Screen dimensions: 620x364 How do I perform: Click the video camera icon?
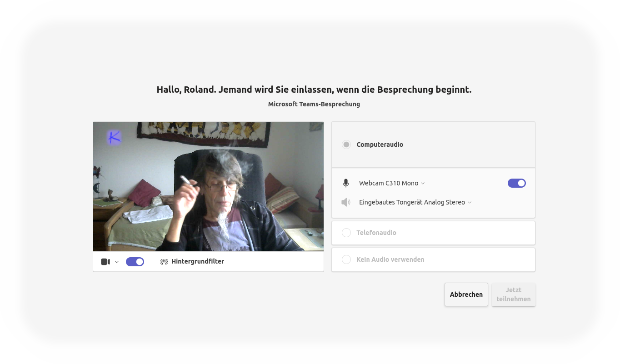[105, 262]
